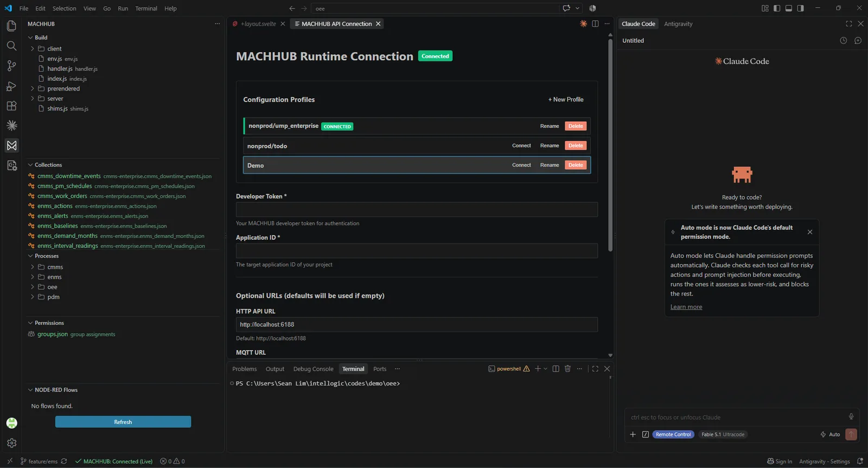Select the MACHHUB icon in activity bar
The image size is (868, 468).
pyautogui.click(x=11, y=145)
